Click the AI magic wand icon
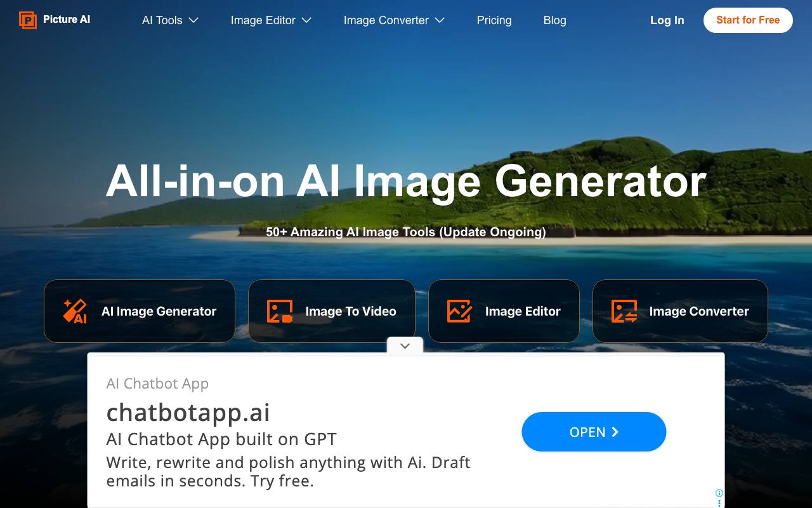 pos(75,311)
